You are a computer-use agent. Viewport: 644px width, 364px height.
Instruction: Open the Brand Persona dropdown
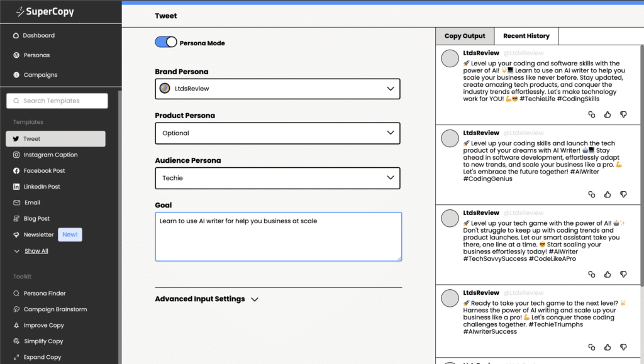(x=277, y=89)
